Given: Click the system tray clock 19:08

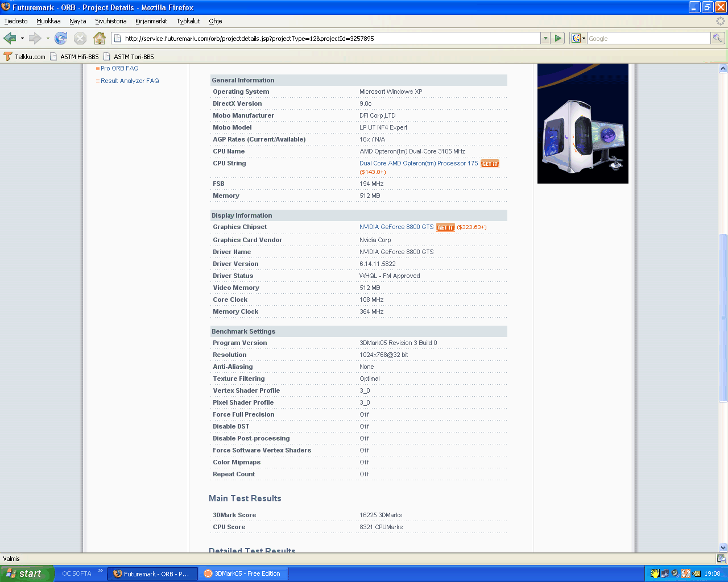Looking at the screenshot, I should coord(712,573).
